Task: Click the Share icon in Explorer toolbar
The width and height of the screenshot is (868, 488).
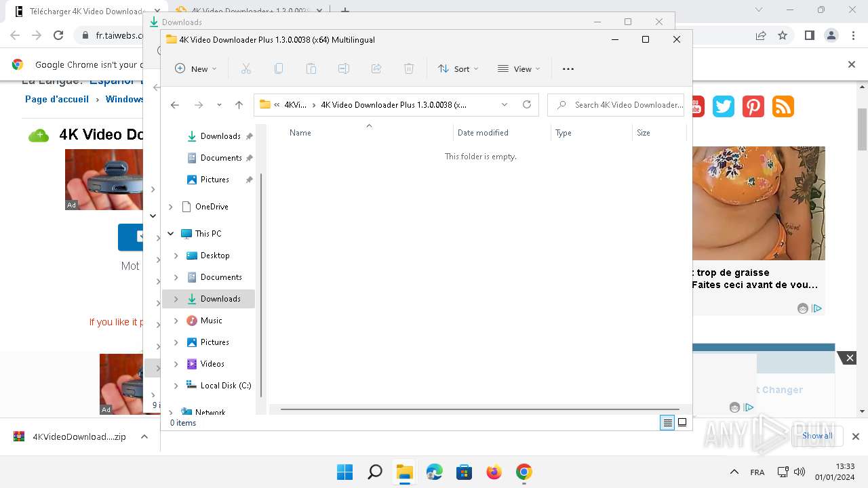Action: tap(376, 68)
